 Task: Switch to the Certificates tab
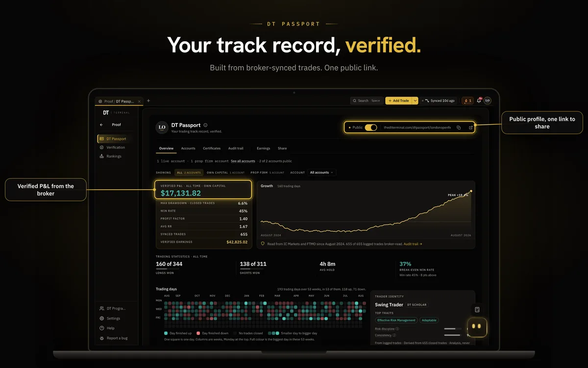[x=212, y=148]
